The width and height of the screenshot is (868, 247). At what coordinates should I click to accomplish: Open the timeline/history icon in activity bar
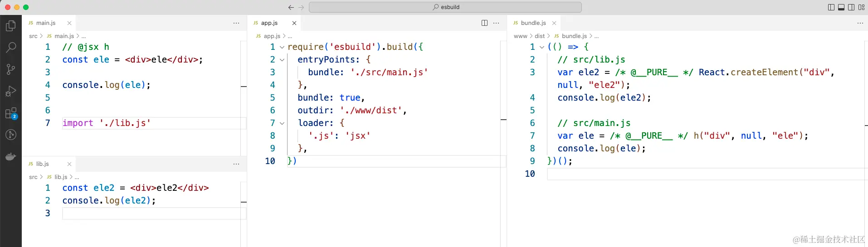[11, 135]
